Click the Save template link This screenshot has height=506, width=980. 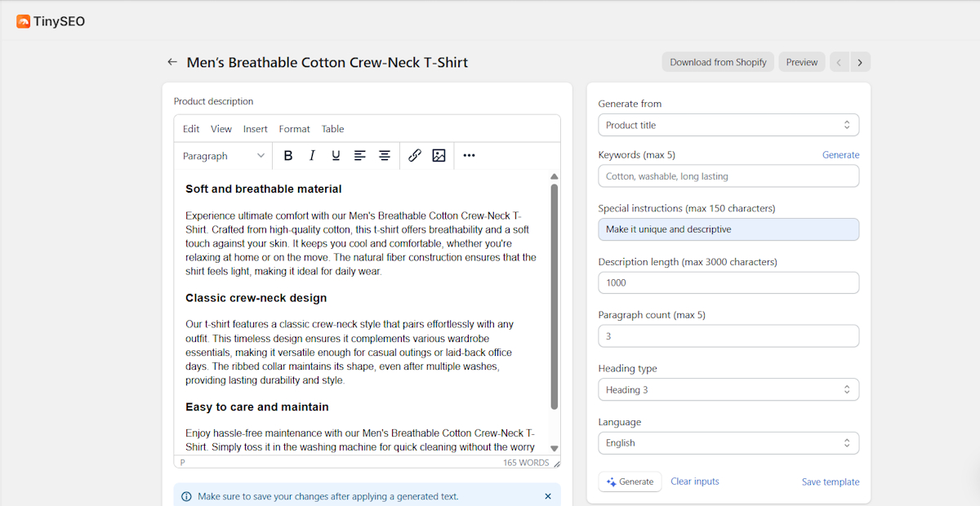[x=830, y=482]
